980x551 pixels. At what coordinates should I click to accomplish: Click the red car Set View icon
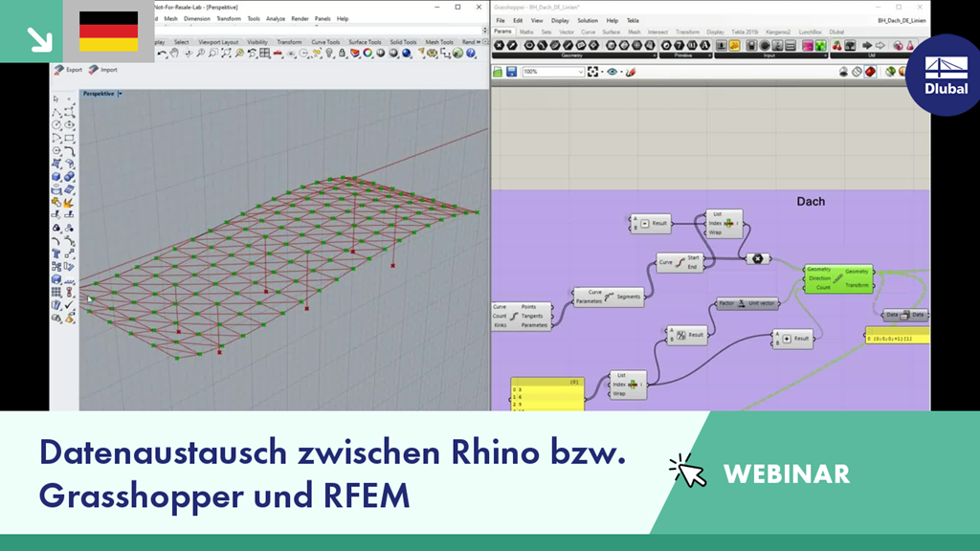point(278,54)
